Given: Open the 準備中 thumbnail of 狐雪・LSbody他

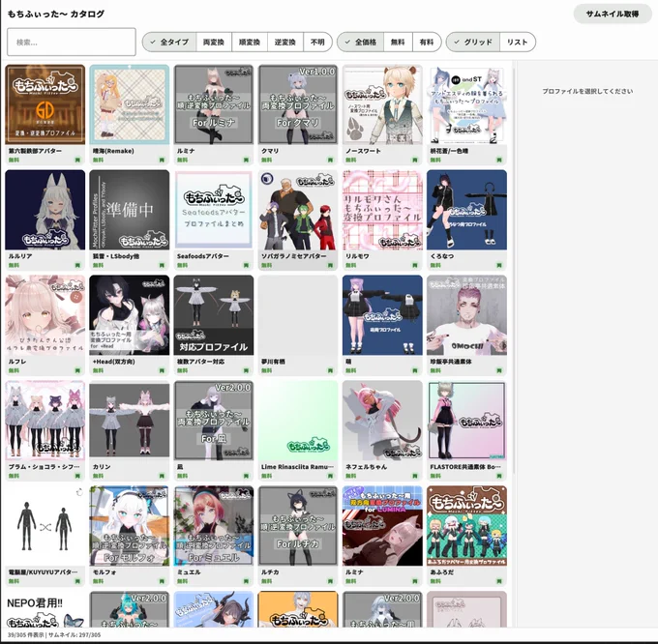Looking at the screenshot, I should point(130,210).
